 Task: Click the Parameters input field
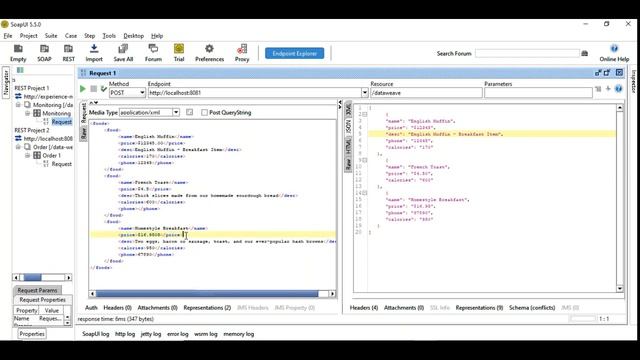tap(538, 93)
